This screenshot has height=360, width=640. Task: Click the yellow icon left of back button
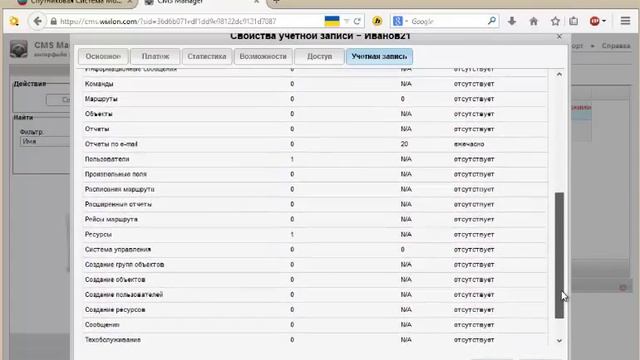(14, 21)
